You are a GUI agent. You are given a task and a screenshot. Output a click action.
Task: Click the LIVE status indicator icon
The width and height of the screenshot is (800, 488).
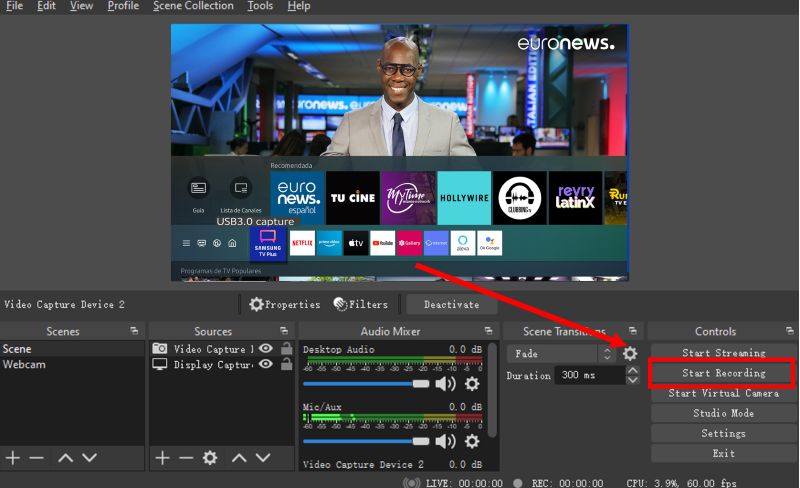(412, 482)
